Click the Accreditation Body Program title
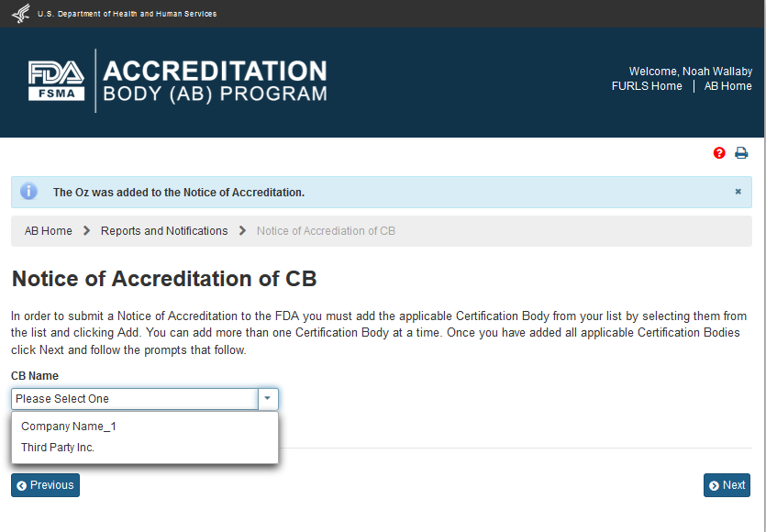 (215, 82)
